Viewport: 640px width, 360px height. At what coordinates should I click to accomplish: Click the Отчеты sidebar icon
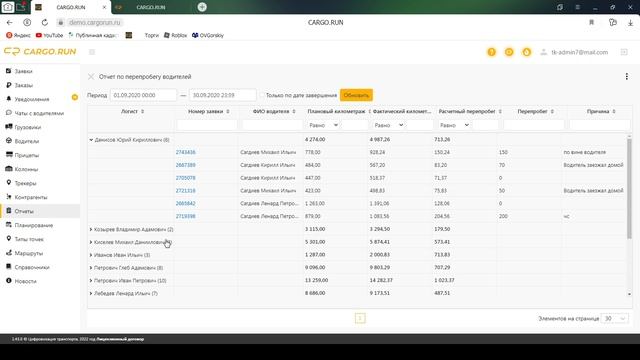tap(9, 211)
